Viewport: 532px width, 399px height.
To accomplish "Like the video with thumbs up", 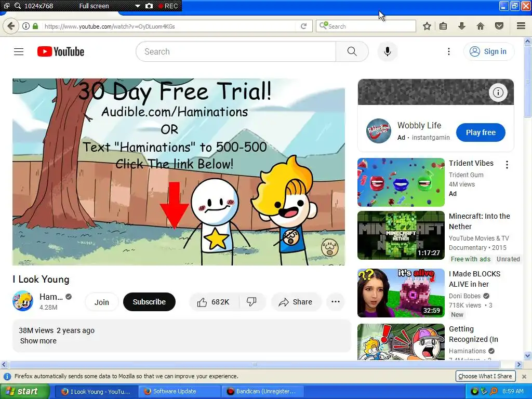I will click(214, 302).
